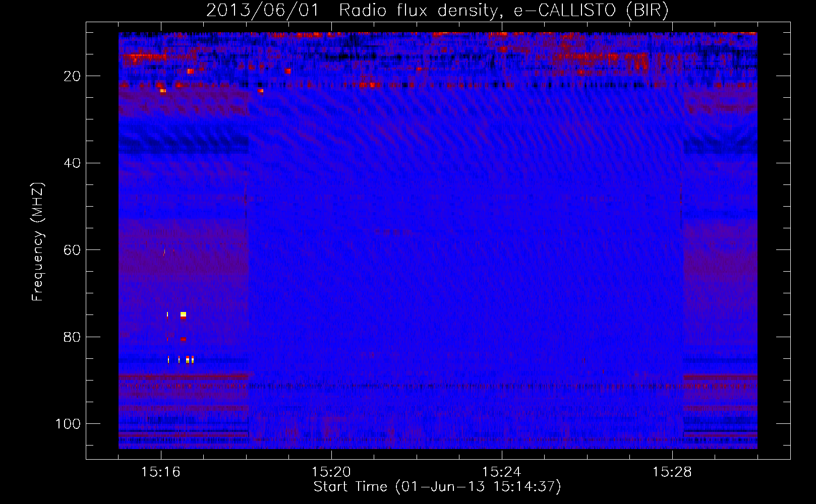The width and height of the screenshot is (816, 504).
Task: Click the 'Start Time (01-Jun-13 15:14:37)' axis label
Action: point(437,487)
